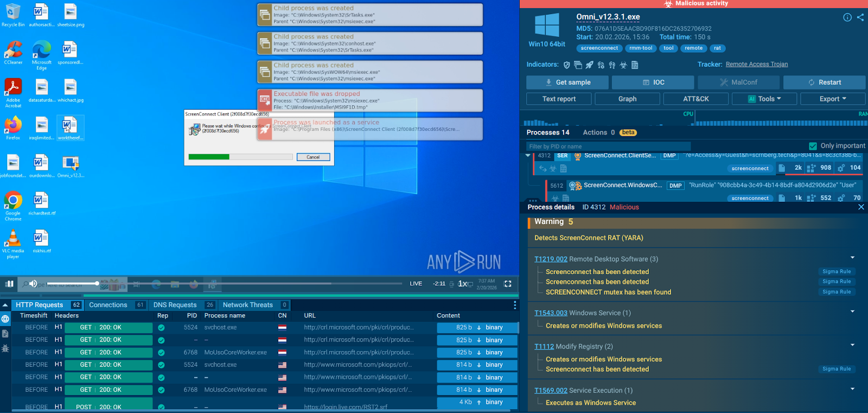Viewport: 868px width, 413px height.
Task: Uncheck the Only important checkbox
Action: 813,146
